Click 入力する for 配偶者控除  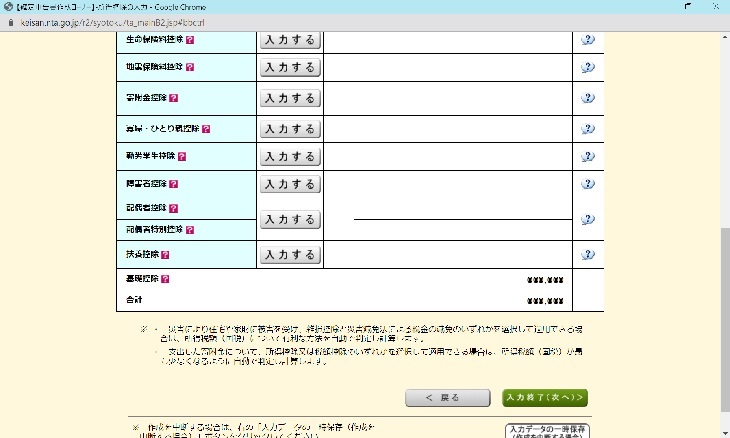point(290,219)
